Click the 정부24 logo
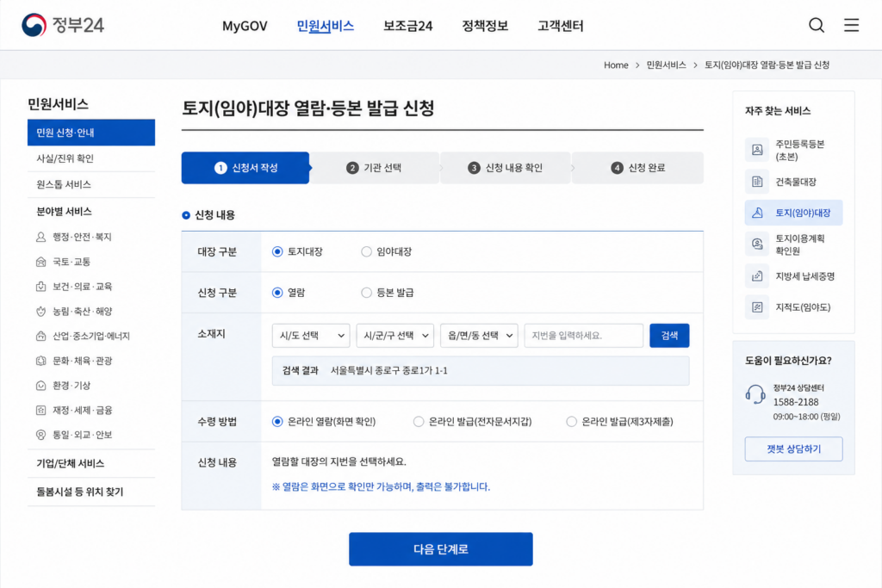 63,25
